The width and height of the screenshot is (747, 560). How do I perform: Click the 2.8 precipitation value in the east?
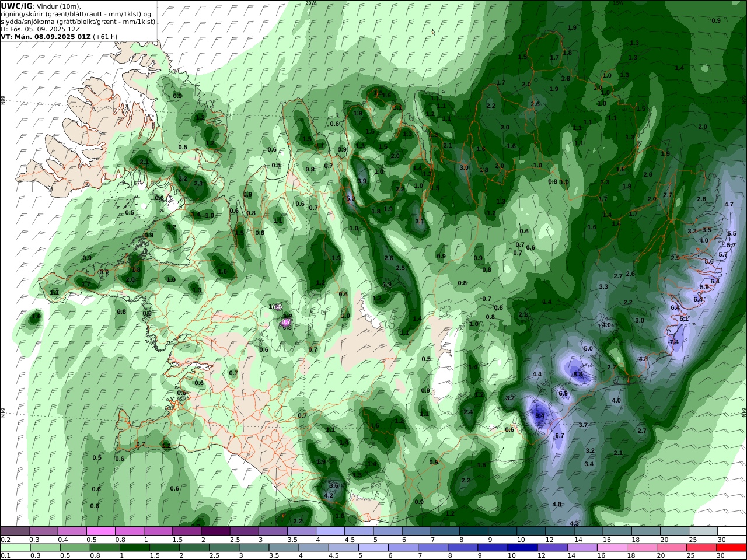[x=701, y=199]
